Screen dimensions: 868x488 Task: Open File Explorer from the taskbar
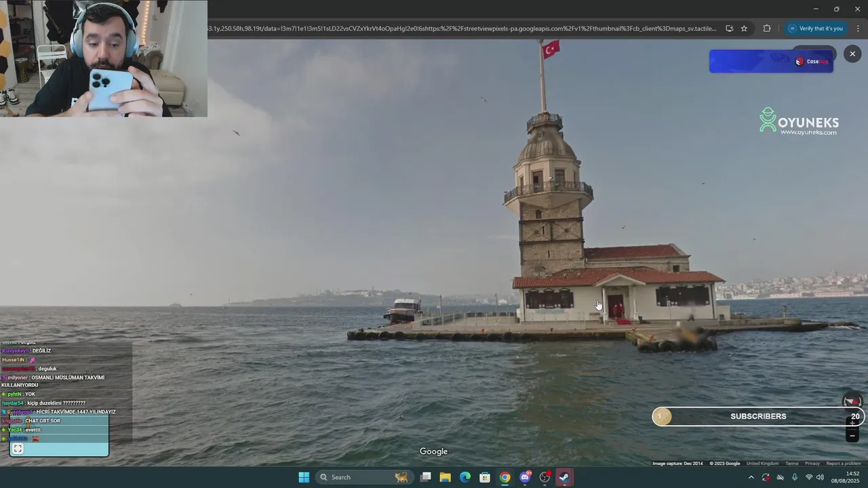click(446, 477)
